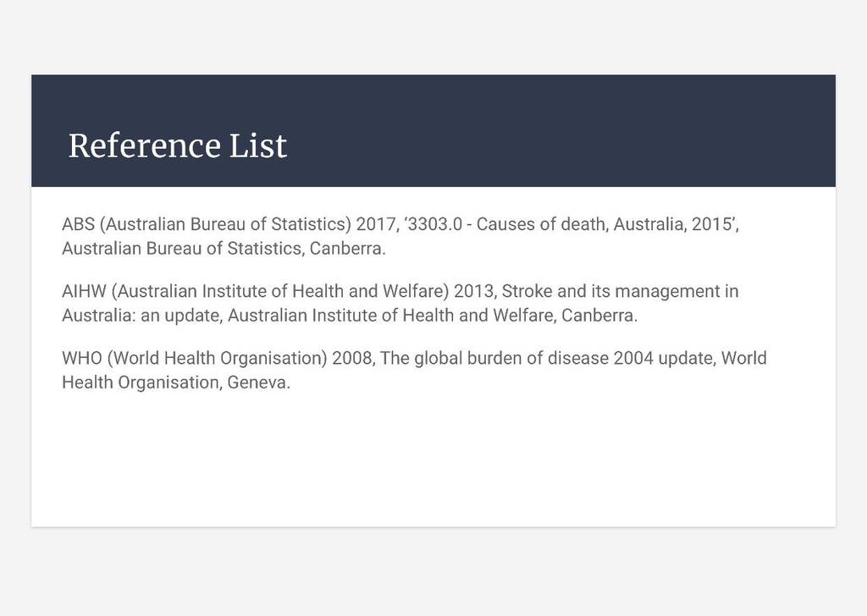Image resolution: width=867 pixels, height=616 pixels.
Task: Select the dark navy header banner
Action: coord(433,130)
